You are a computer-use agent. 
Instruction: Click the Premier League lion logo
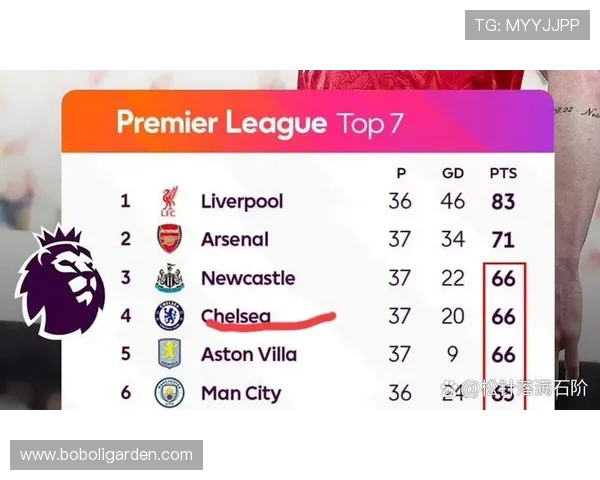(x=60, y=282)
